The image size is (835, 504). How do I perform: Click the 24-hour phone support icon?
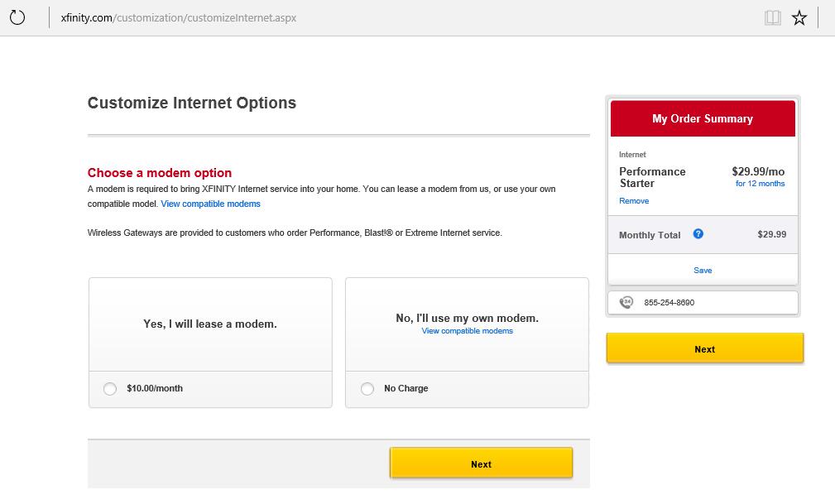click(626, 303)
